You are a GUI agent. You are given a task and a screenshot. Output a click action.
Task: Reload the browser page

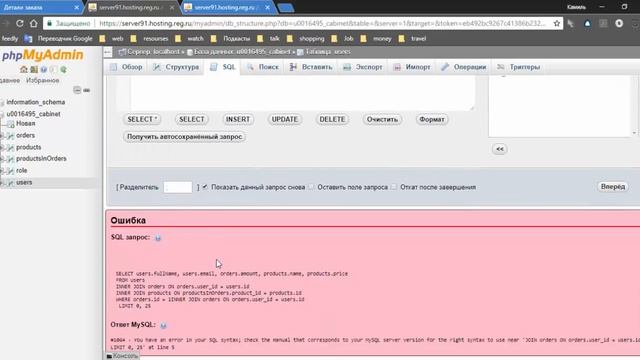click(x=19, y=23)
